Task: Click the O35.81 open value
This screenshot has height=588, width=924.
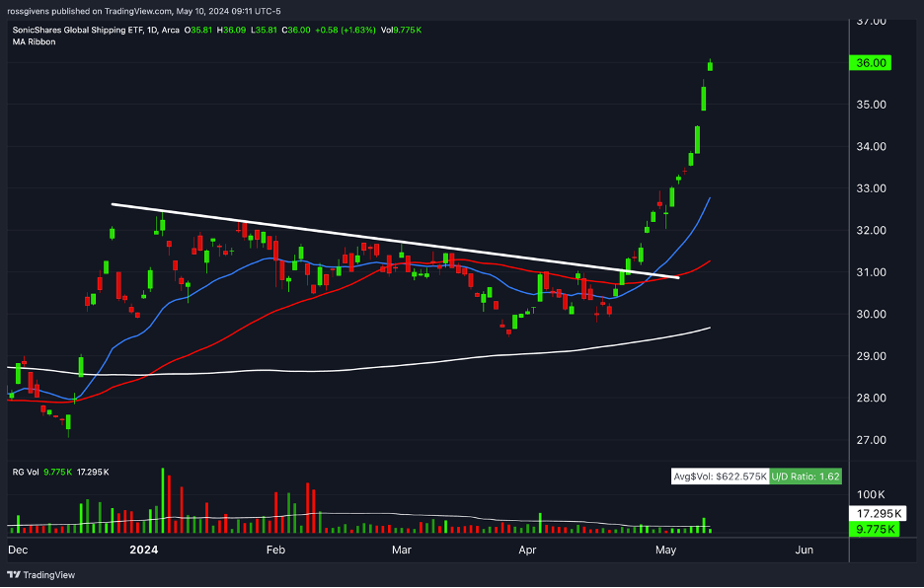Action: click(199, 30)
